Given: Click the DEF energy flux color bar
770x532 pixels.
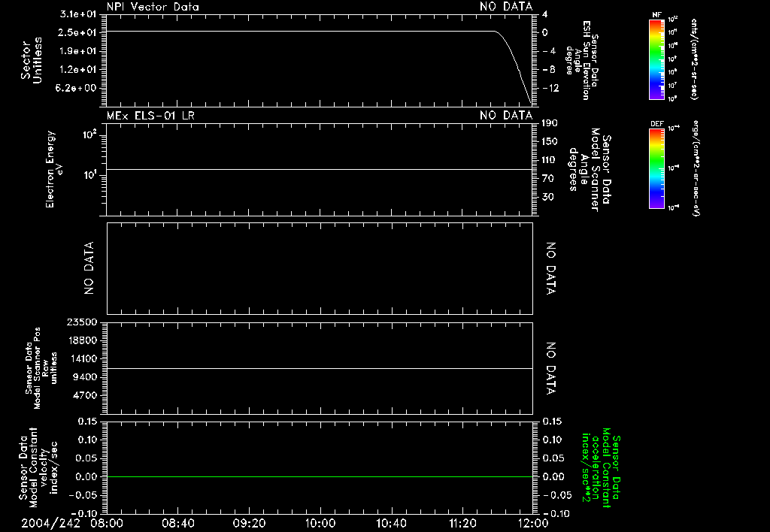Looking at the screenshot, I should pos(656,168).
